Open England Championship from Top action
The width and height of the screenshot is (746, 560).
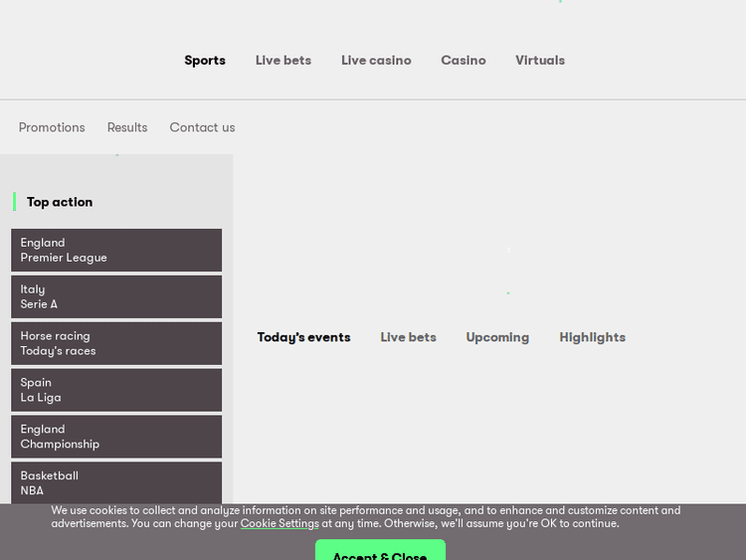[116, 437]
